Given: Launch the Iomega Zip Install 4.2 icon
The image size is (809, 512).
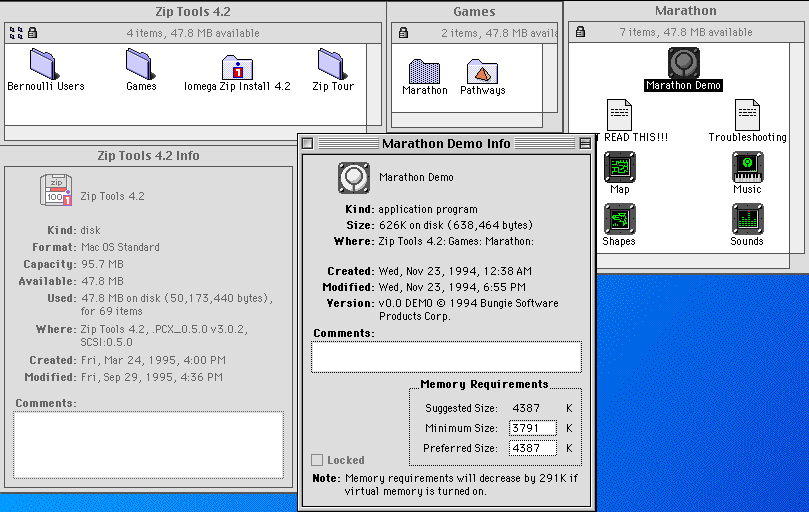Looking at the screenshot, I should coord(237,67).
